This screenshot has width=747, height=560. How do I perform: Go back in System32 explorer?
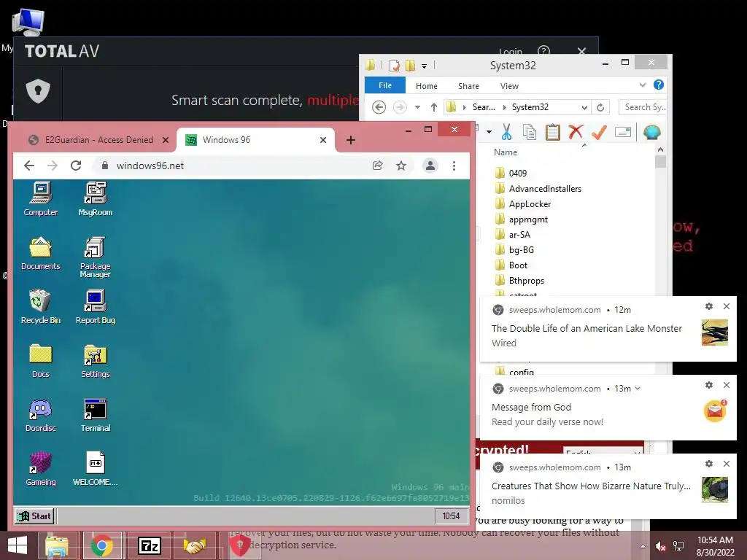click(379, 107)
